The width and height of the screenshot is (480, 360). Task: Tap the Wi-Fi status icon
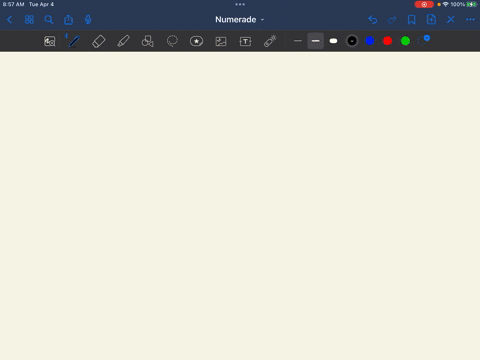click(446, 4)
